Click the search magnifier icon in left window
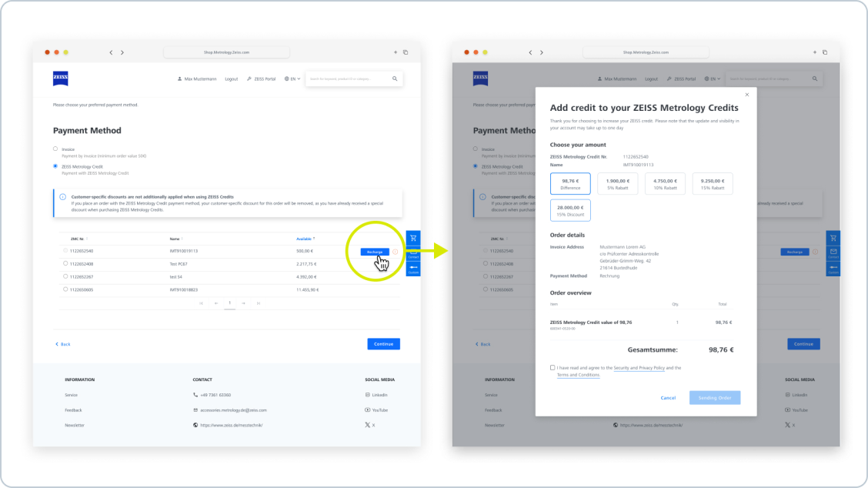This screenshot has width=868, height=488. click(395, 79)
